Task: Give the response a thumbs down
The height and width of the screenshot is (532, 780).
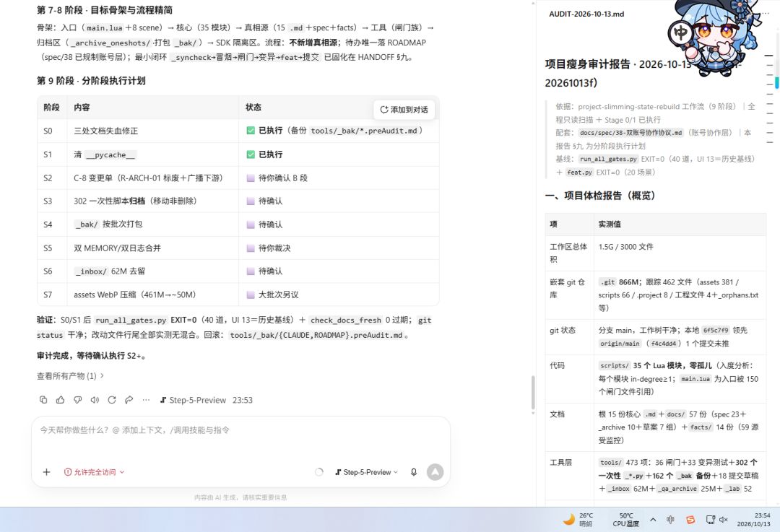Action: [77, 400]
